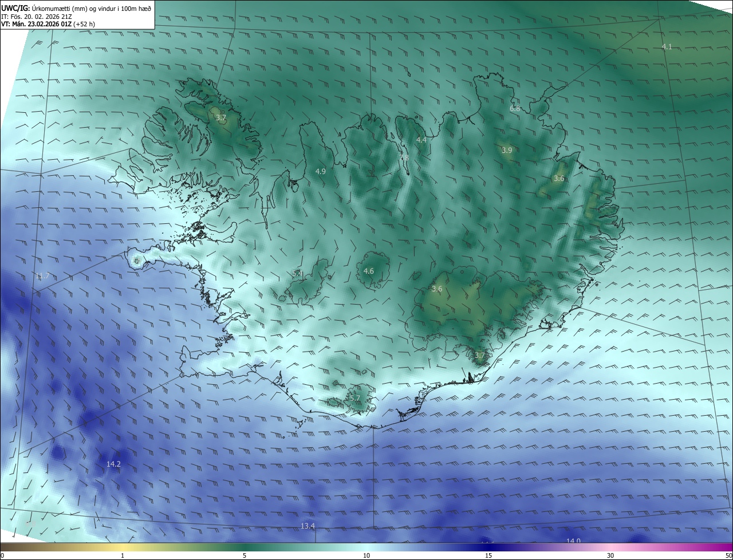The width and height of the screenshot is (733, 560).
Task: Click the 7.8 value label
Action: (x=404, y=157)
